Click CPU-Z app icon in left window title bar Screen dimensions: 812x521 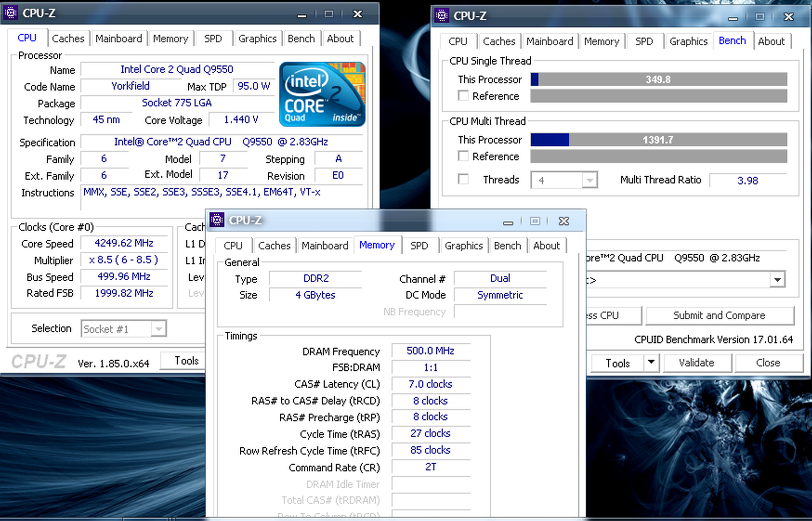[11, 13]
